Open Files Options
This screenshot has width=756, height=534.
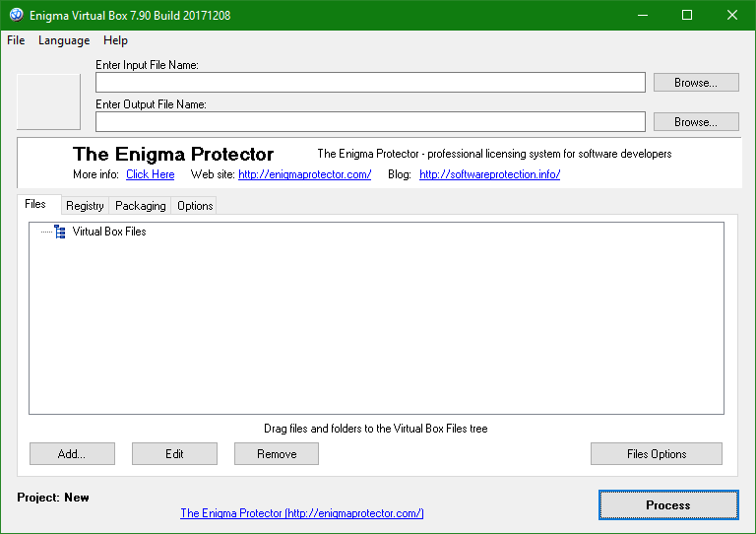657,454
